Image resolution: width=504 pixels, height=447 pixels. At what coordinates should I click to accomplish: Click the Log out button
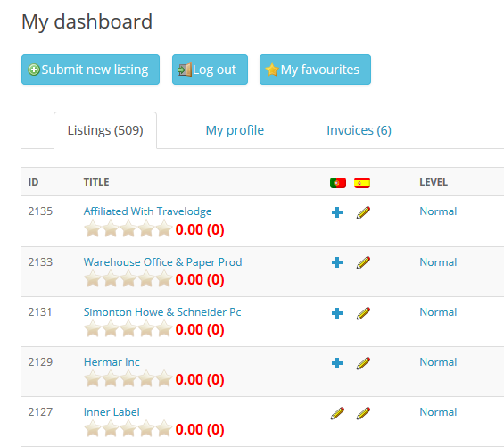click(x=210, y=70)
